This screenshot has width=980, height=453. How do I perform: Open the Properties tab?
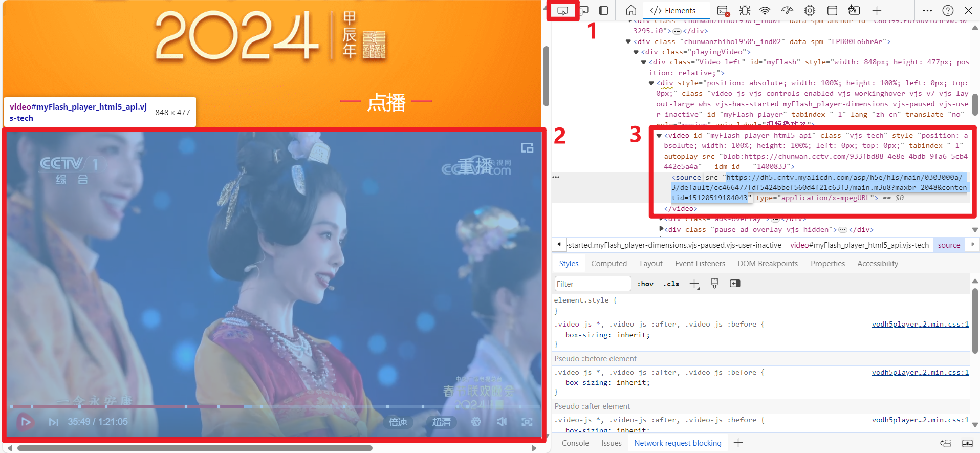pyautogui.click(x=827, y=264)
